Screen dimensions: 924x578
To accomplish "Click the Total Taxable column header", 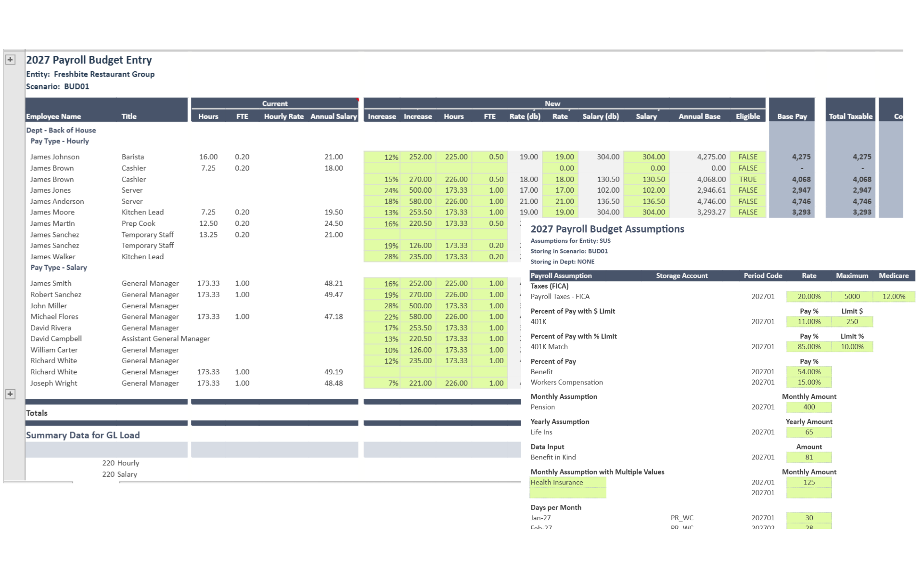I will click(850, 117).
